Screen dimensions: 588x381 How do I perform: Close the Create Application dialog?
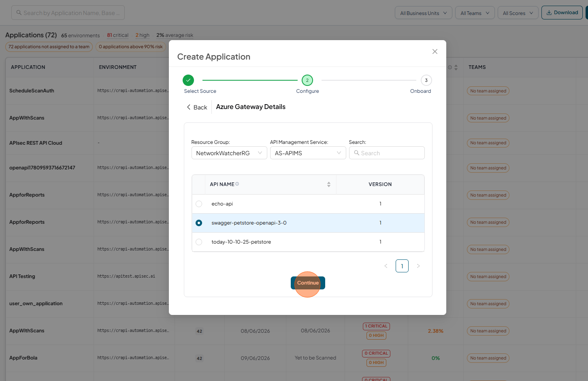[x=435, y=51]
